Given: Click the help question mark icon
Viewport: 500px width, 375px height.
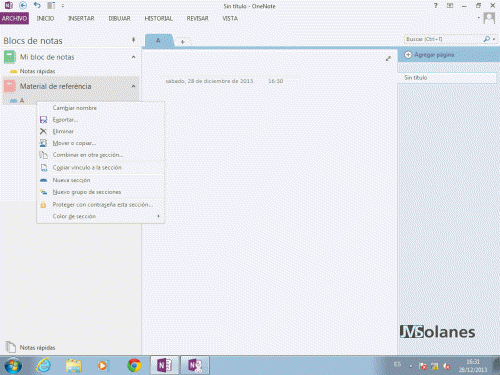Looking at the screenshot, I should 436,6.
